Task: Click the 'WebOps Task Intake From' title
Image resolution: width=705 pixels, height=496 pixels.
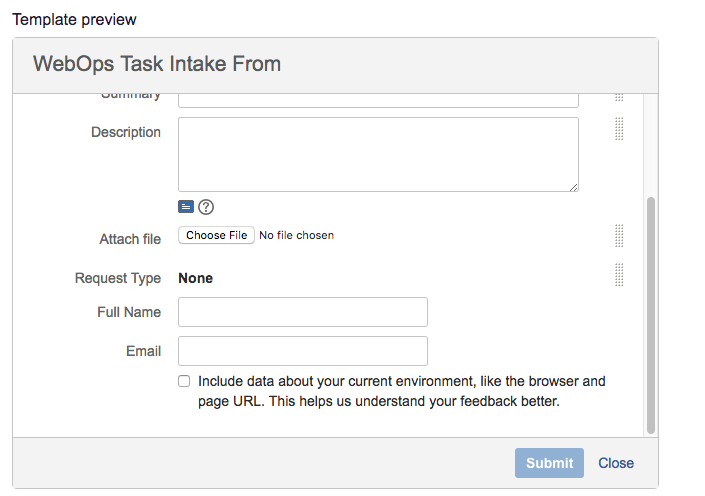Action: [157, 63]
